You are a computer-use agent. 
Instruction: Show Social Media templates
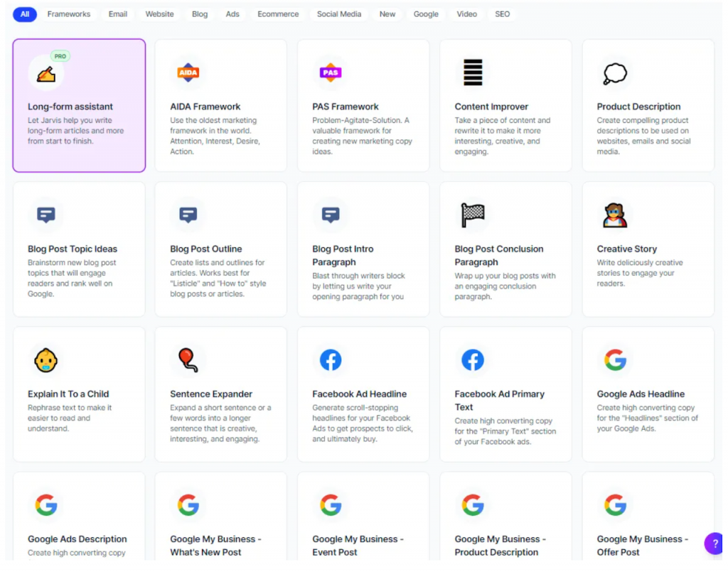click(x=339, y=14)
